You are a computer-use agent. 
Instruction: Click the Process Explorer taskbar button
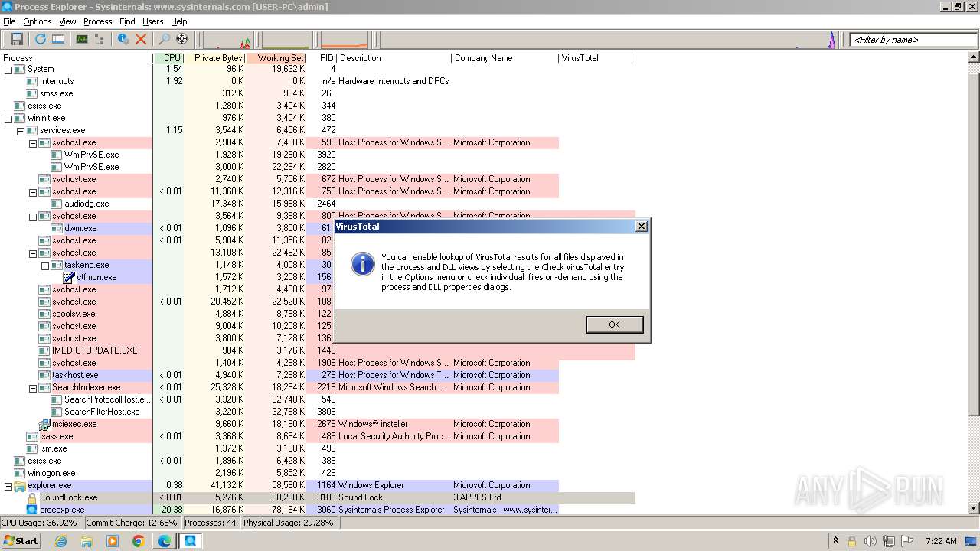(191, 541)
